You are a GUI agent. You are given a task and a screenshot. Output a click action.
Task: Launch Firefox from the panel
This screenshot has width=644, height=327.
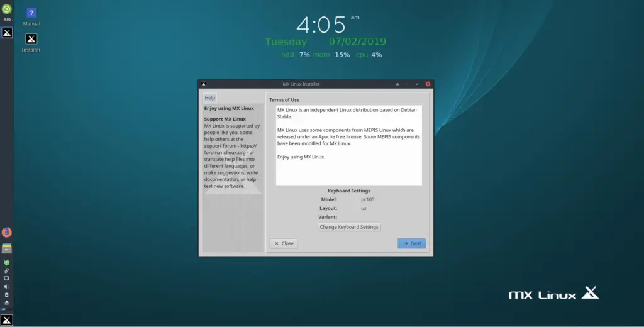pyautogui.click(x=6, y=232)
